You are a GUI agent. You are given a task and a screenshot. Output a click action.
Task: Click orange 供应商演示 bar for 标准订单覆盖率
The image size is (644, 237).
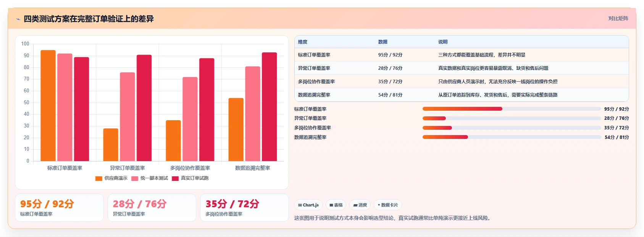point(48,106)
